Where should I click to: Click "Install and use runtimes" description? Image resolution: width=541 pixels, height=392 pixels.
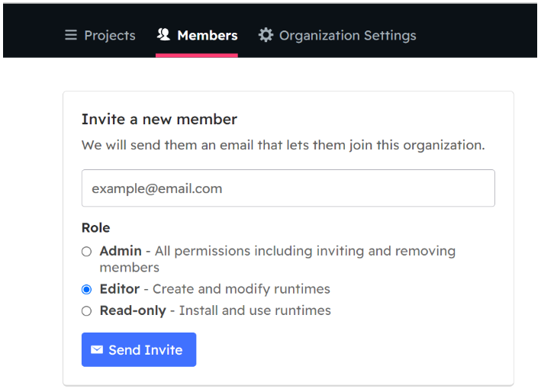(255, 310)
